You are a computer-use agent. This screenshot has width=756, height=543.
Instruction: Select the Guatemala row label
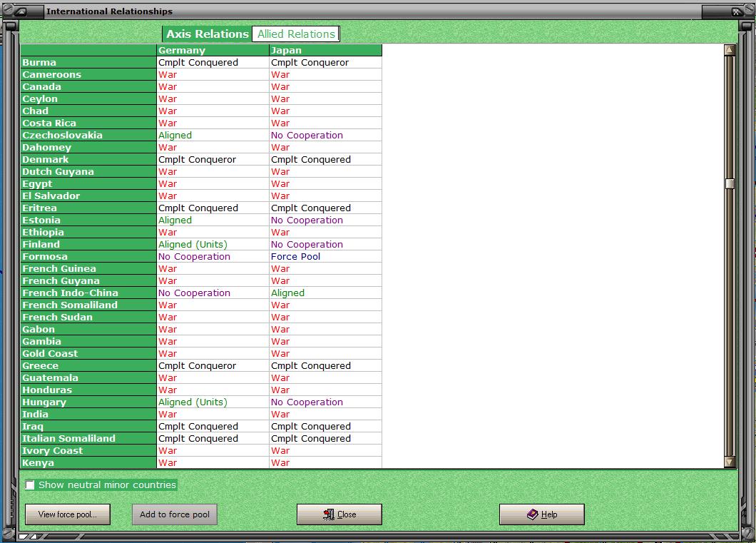[x=88, y=378]
